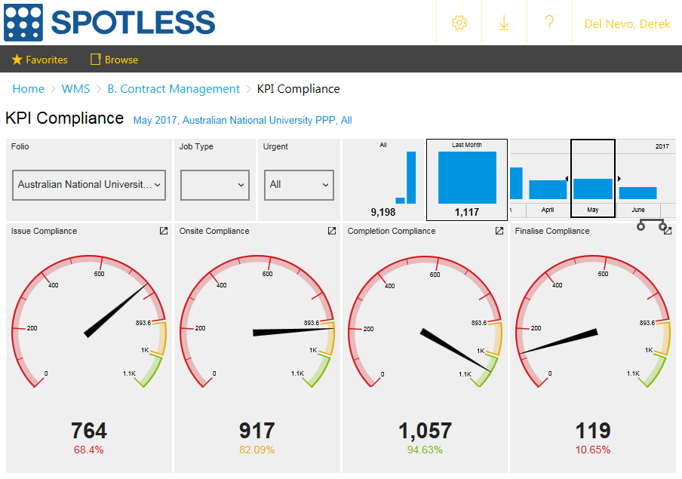Open the Favorites menu
The image size is (682, 479).
click(39, 60)
